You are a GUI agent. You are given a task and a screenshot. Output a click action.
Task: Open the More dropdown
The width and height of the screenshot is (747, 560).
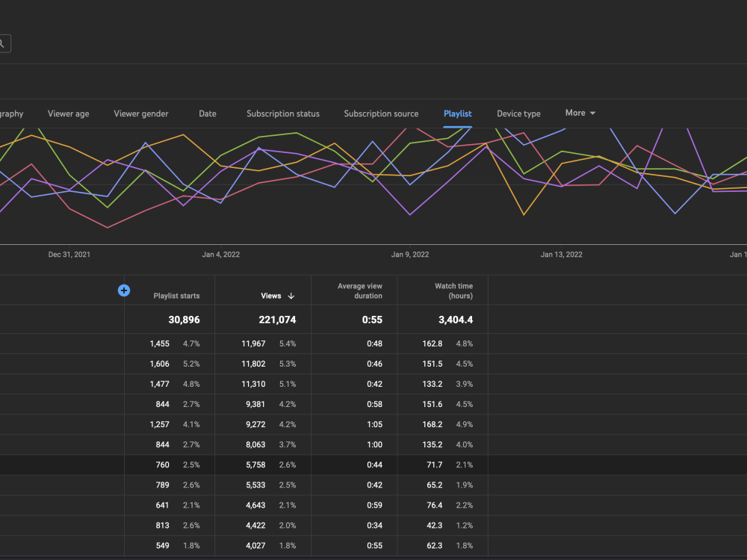pos(580,113)
